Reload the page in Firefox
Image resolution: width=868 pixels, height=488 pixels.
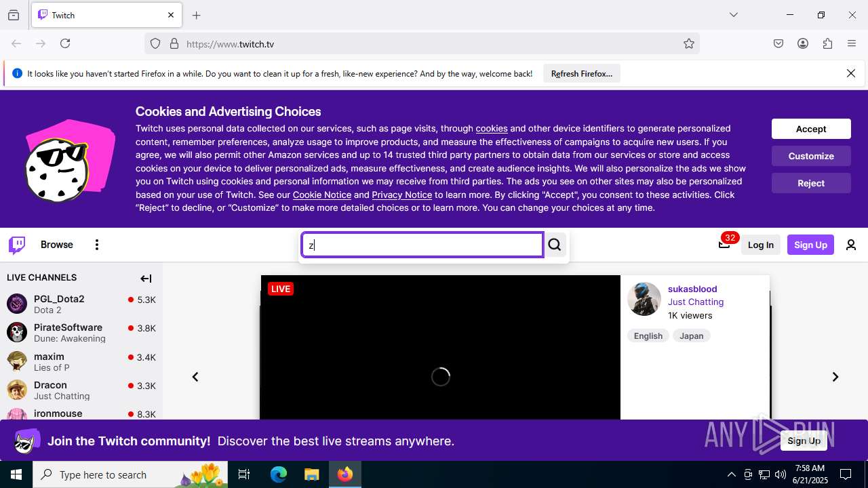pyautogui.click(x=65, y=43)
